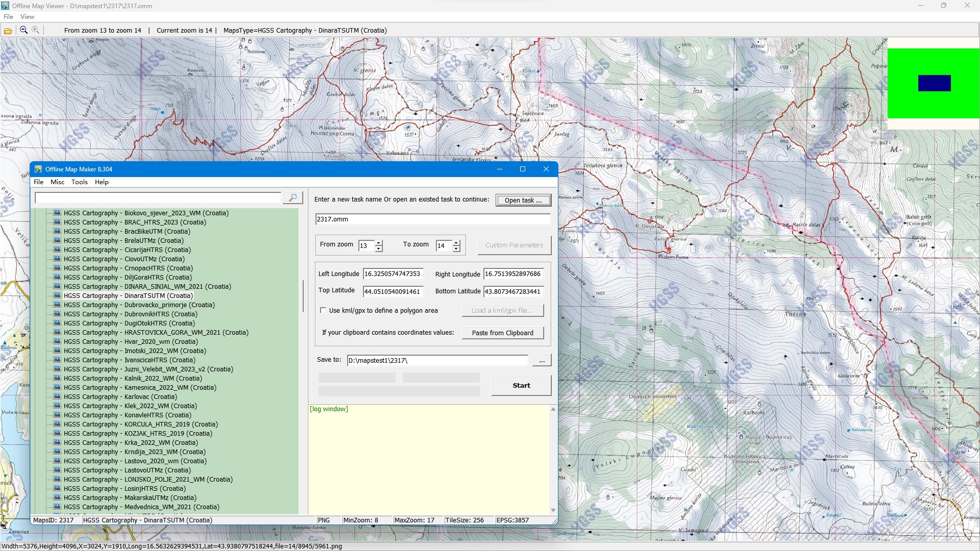Select the Kamenica_2022_WM map icon

[57, 387]
